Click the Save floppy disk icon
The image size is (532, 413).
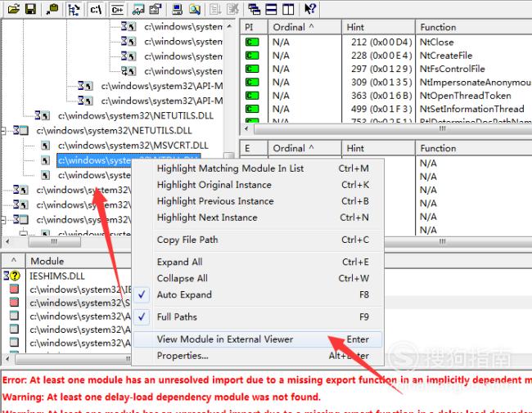tap(31, 9)
